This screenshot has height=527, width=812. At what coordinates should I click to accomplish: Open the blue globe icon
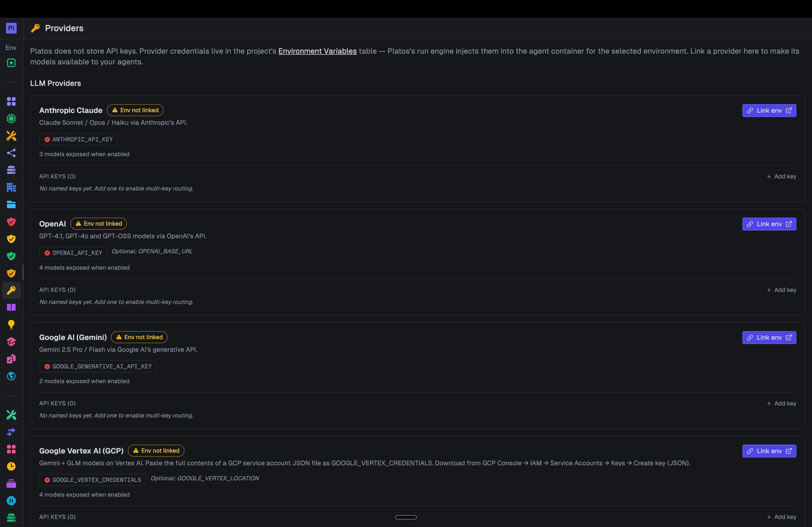point(11,376)
